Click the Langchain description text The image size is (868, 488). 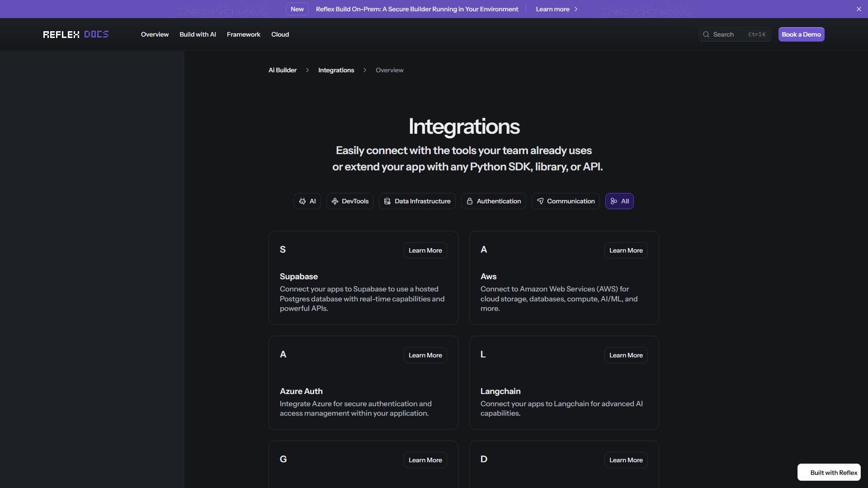pos(561,408)
